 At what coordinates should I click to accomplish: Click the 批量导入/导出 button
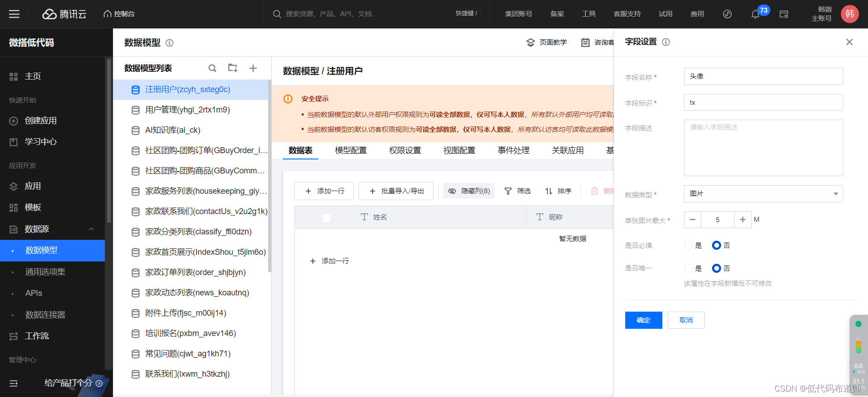[396, 191]
